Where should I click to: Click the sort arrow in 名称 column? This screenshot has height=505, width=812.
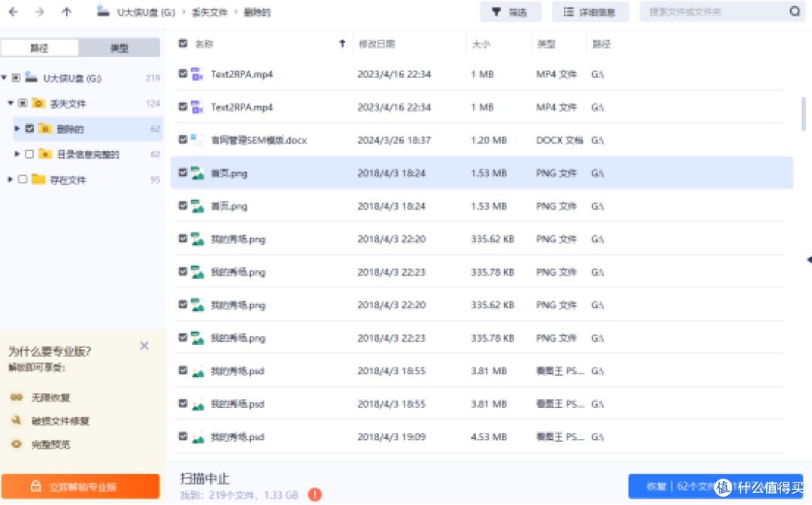click(342, 44)
